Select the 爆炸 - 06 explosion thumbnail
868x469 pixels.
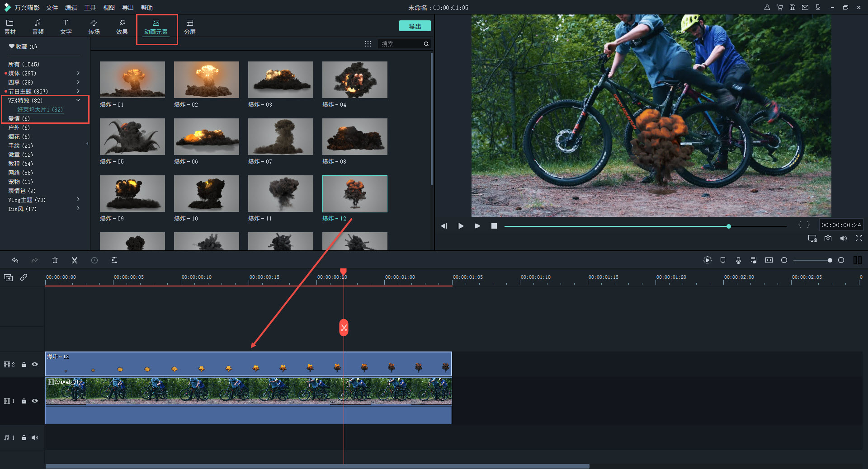pyautogui.click(x=206, y=137)
